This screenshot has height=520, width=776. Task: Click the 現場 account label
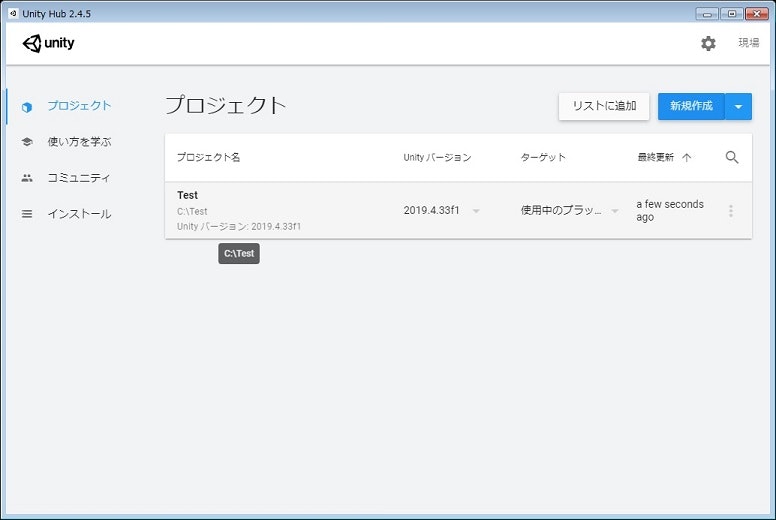coord(748,43)
